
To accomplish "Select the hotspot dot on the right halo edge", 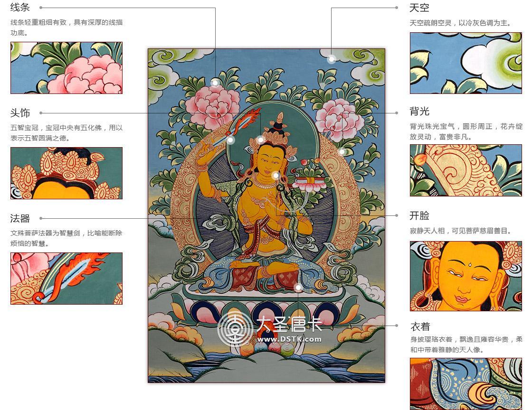I will [x=342, y=151].
